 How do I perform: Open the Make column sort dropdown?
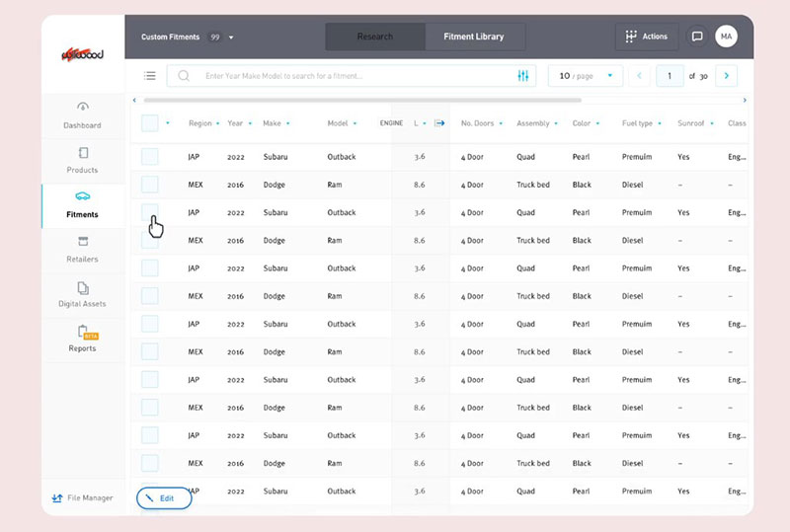(287, 123)
